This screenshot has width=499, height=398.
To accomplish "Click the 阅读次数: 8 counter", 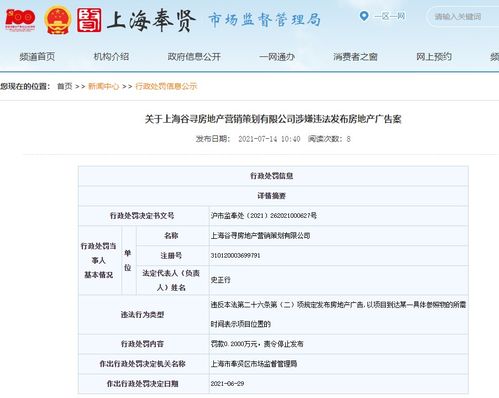I will tap(329, 139).
